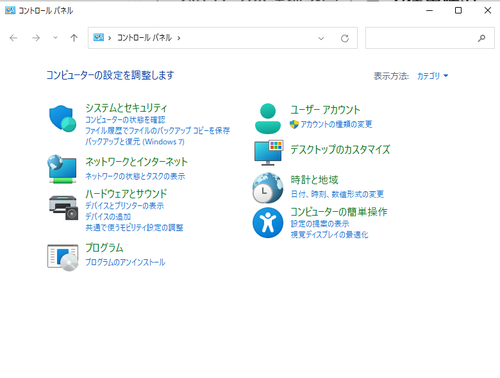Open プログラム category heading link
The width and height of the screenshot is (500, 378).
104,248
